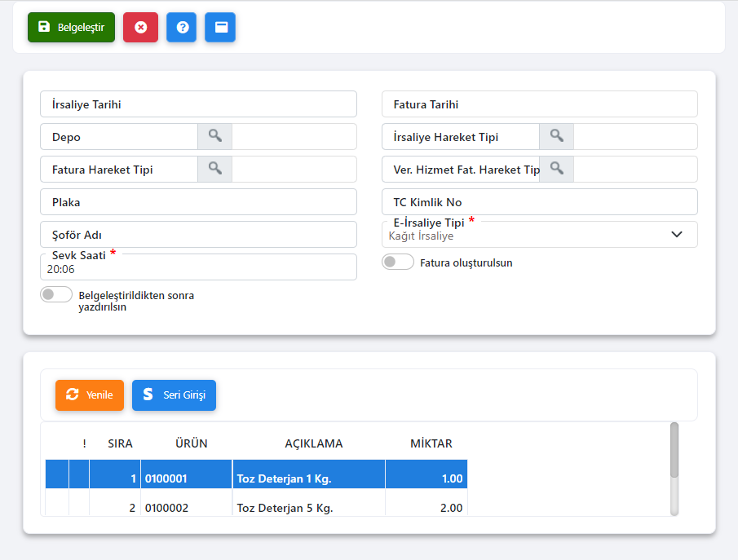Click the Belgeleştir save button

click(x=71, y=27)
